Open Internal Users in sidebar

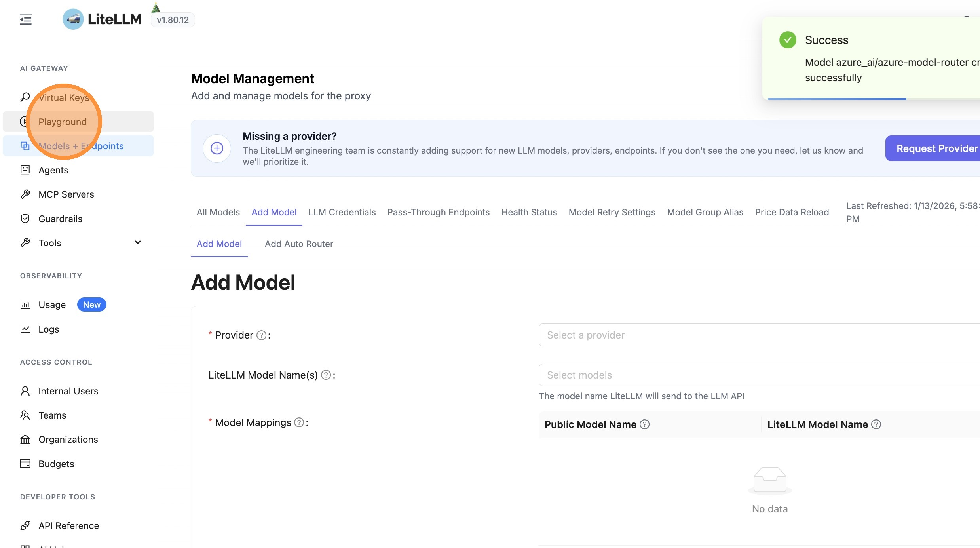coord(68,391)
